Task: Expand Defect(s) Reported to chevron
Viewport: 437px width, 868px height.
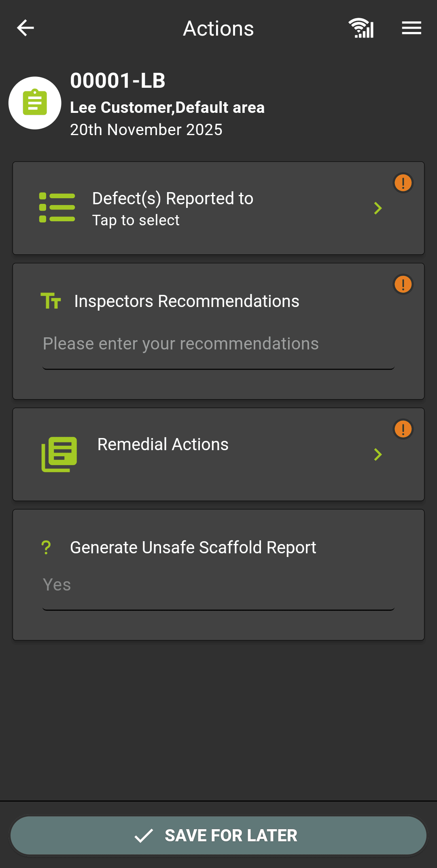Action: pyautogui.click(x=378, y=208)
